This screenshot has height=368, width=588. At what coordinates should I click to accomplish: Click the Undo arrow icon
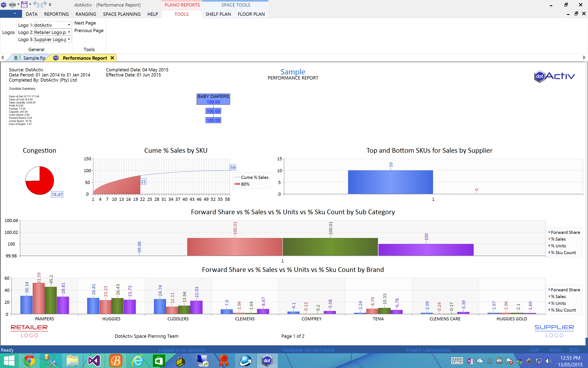point(36,4)
